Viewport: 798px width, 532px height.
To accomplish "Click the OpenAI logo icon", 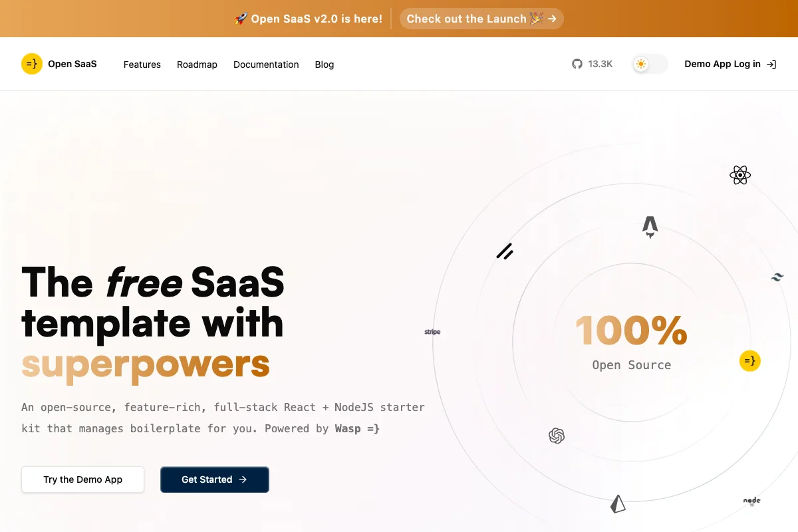I will [557, 436].
